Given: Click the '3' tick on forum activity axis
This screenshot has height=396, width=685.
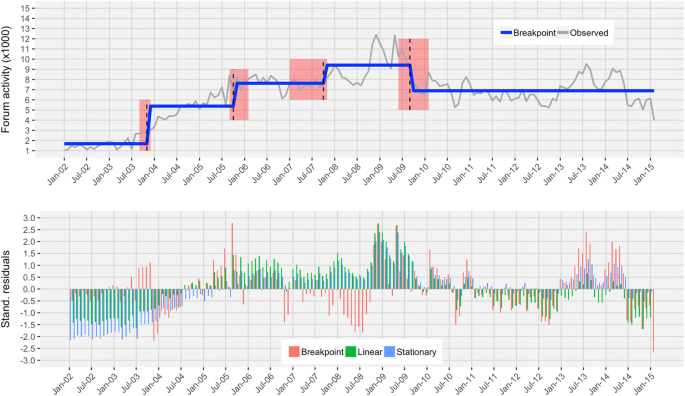Looking at the screenshot, I should point(28,130).
